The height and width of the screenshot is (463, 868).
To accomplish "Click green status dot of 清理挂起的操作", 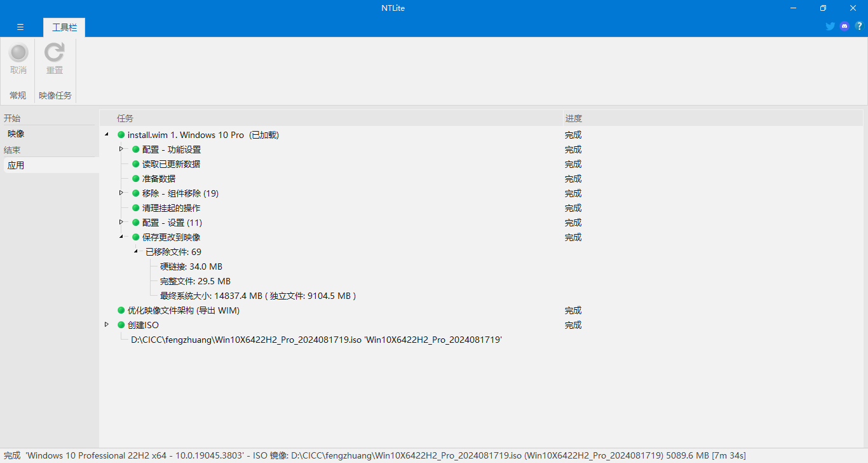I will tap(135, 208).
